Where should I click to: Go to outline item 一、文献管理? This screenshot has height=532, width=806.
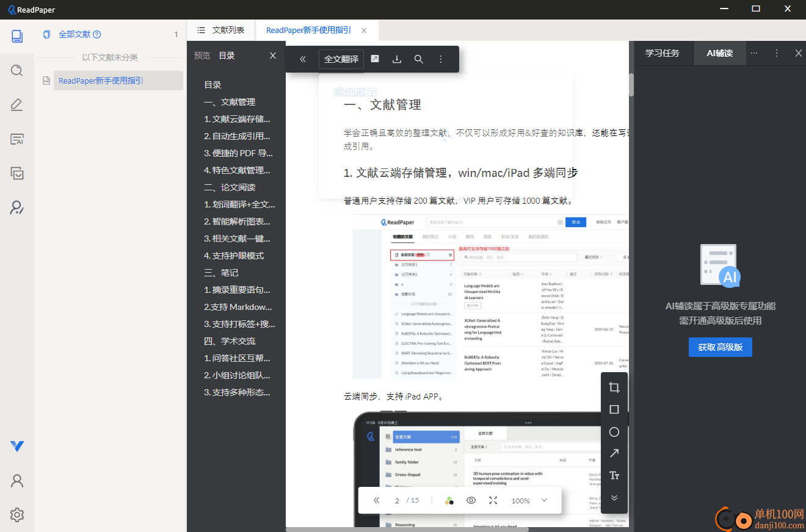[x=230, y=102]
